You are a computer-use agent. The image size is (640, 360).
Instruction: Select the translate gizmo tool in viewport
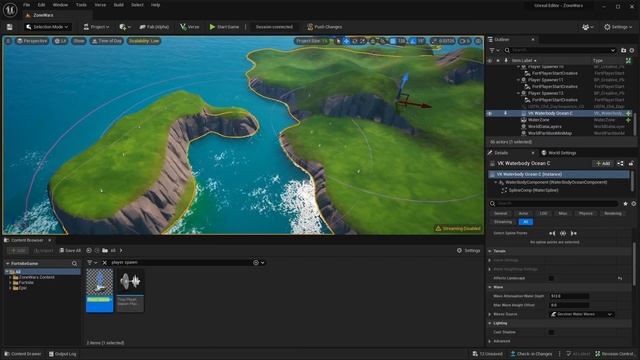click(346, 41)
